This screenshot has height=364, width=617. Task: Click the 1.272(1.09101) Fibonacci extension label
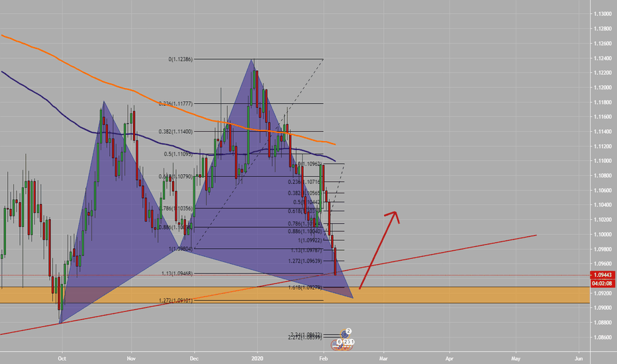tap(175, 300)
